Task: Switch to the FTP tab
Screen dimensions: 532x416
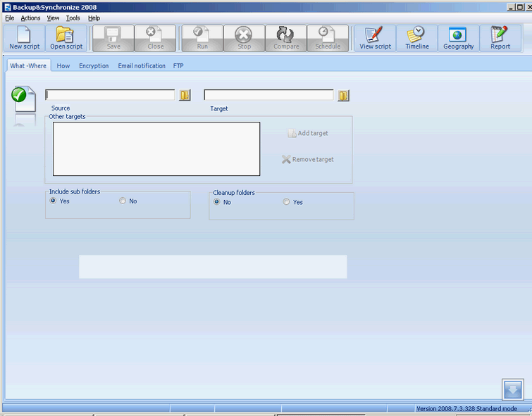Action: pos(178,65)
